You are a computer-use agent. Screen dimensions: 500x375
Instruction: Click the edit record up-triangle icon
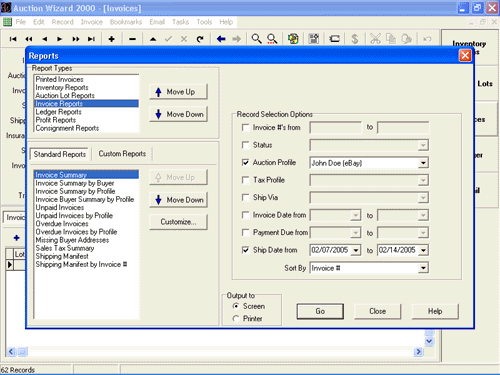click(153, 39)
